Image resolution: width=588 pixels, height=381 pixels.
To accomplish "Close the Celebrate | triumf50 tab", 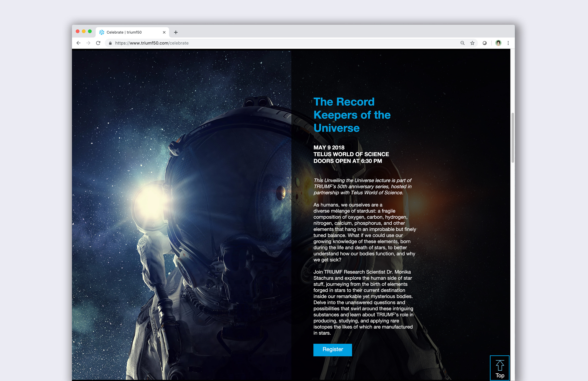I will pyautogui.click(x=164, y=32).
